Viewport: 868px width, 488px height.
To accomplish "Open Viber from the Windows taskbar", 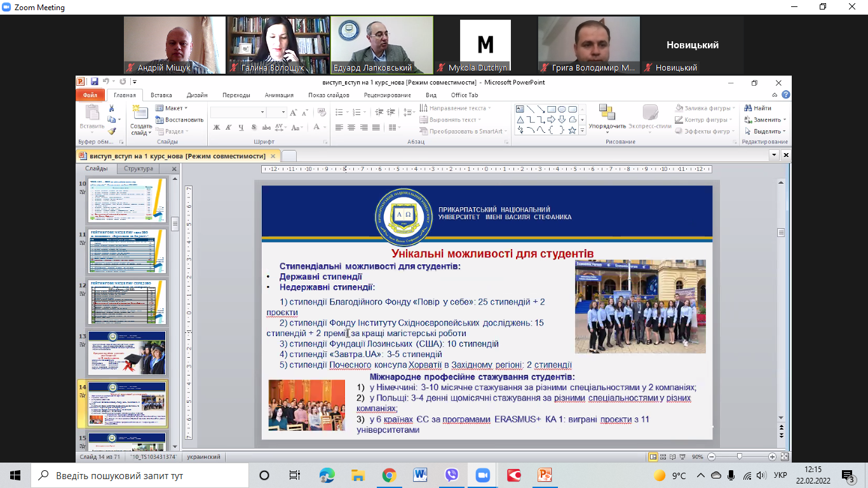I will [452, 475].
